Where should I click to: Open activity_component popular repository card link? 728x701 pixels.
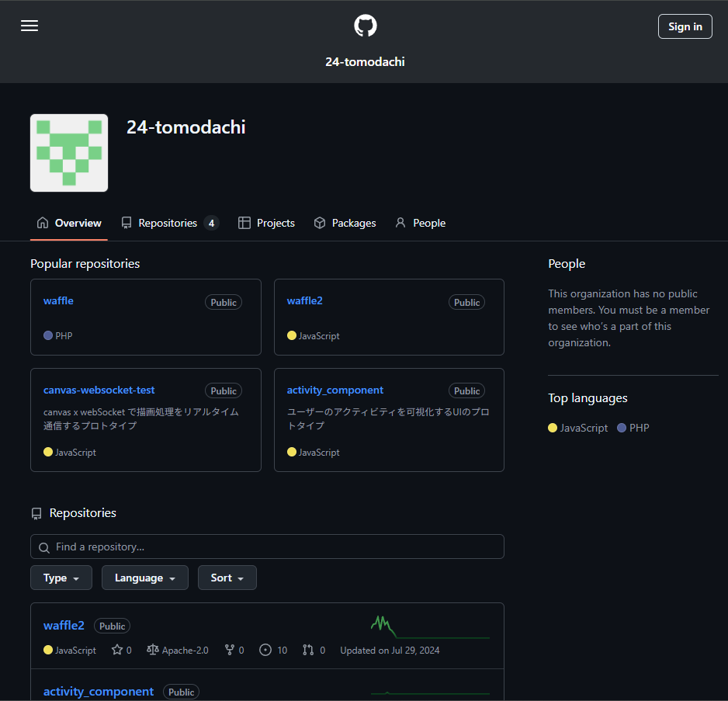point(335,390)
